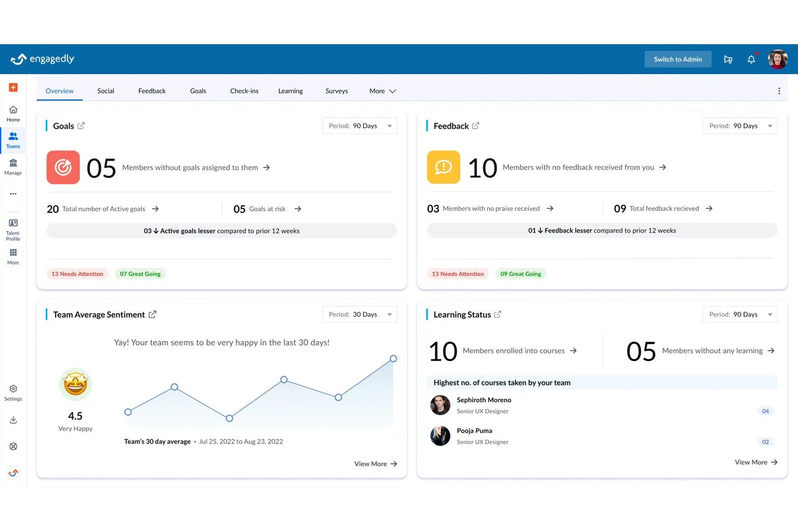Click the yellow feedback bubble icon
This screenshot has width=798, height=532.
pyautogui.click(x=444, y=167)
